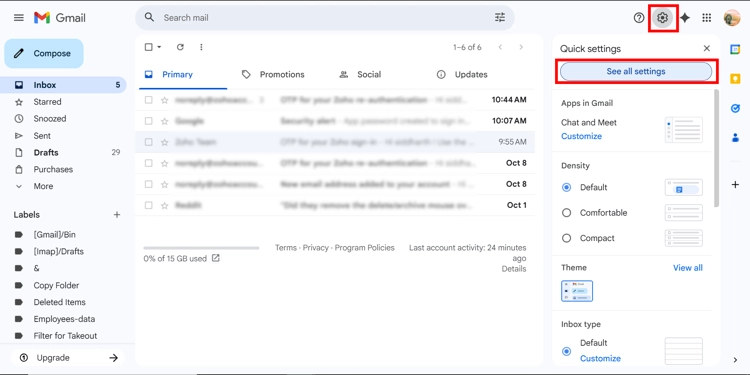Tick the select-all checkbox

(x=149, y=47)
